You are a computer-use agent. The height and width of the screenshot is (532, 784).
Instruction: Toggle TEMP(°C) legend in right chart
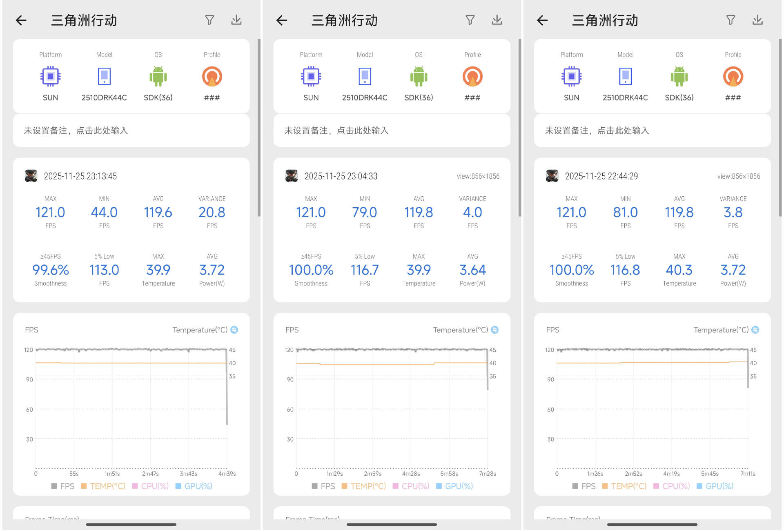[x=624, y=486]
